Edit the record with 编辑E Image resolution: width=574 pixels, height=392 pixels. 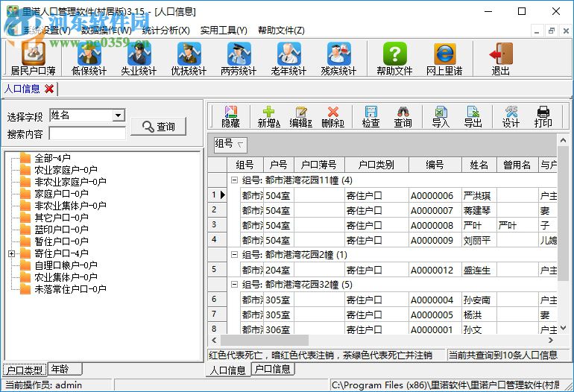pyautogui.click(x=300, y=117)
